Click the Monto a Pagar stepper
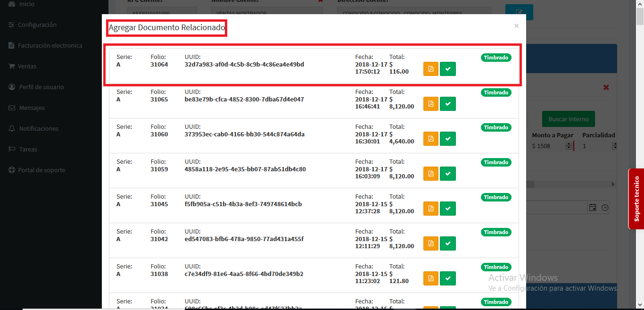 pos(568,146)
